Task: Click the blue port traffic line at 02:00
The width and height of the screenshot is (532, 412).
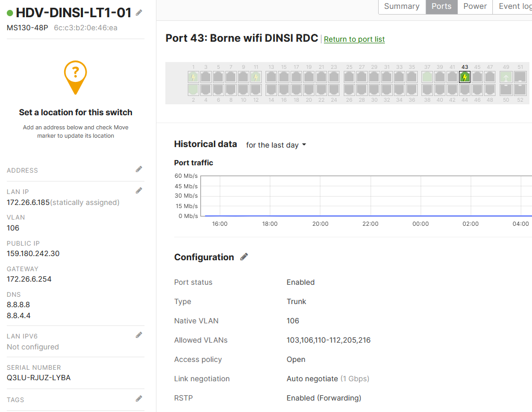Action: 470,215
